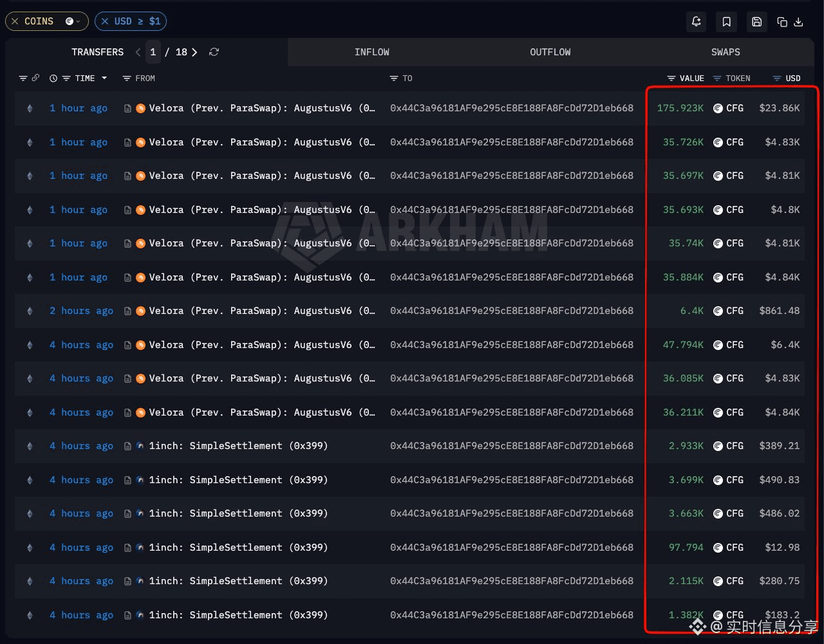824x644 pixels.
Task: Click the page number field showing 1
Action: (x=153, y=52)
